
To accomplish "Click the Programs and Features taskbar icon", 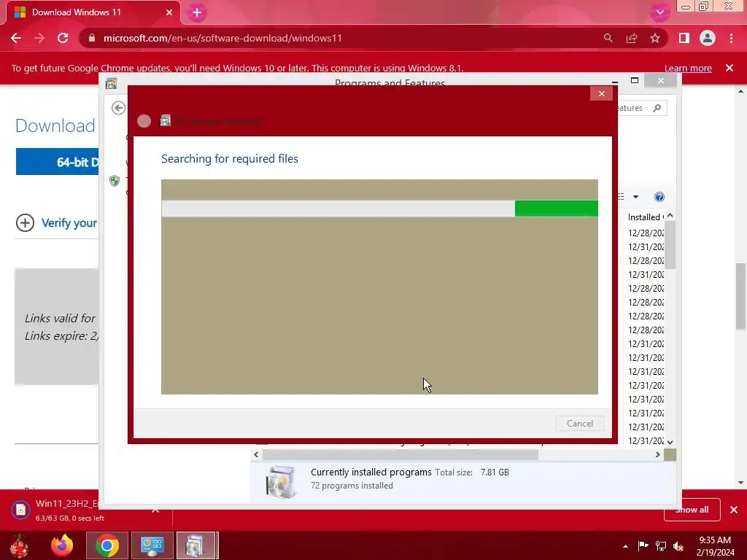I will [x=197, y=545].
